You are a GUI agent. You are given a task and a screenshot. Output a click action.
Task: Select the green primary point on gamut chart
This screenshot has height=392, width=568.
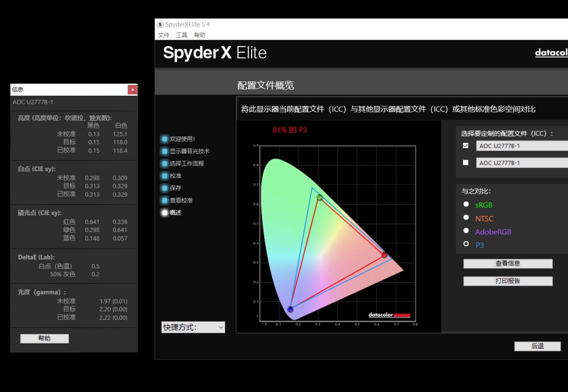click(319, 197)
